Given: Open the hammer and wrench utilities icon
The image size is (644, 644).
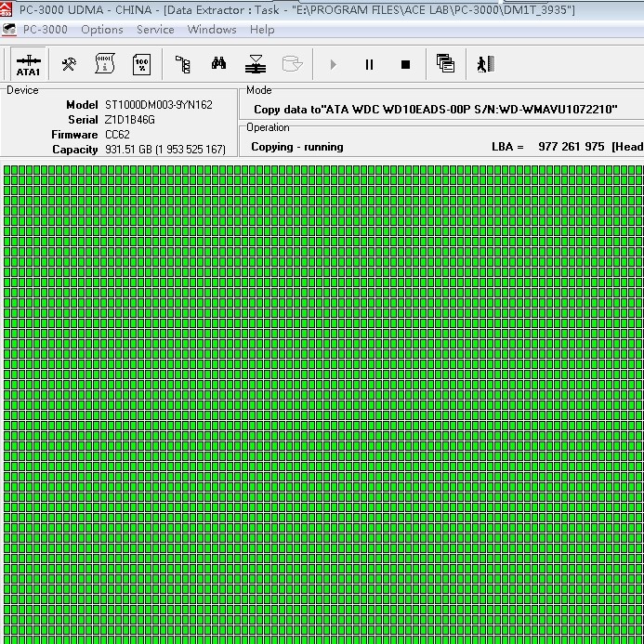Looking at the screenshot, I should pos(69,64).
